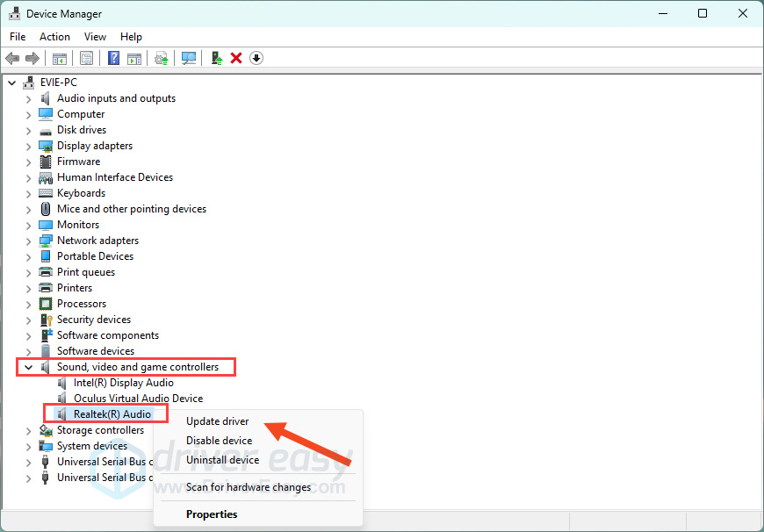Image resolution: width=764 pixels, height=532 pixels.
Task: Choose Update driver from the context menu
Action: (x=217, y=421)
